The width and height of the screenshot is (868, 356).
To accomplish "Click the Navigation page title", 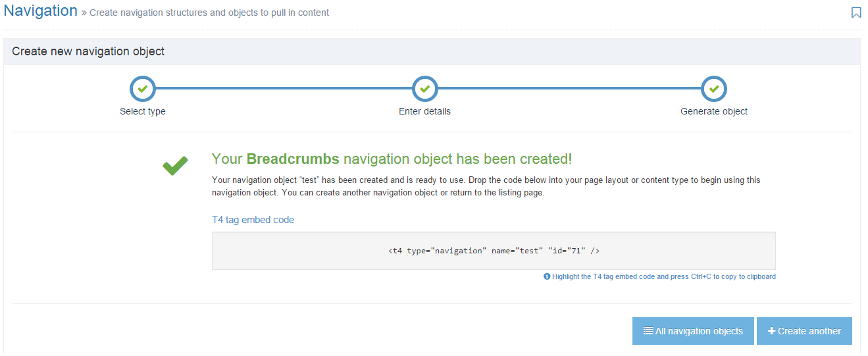I will point(41,11).
